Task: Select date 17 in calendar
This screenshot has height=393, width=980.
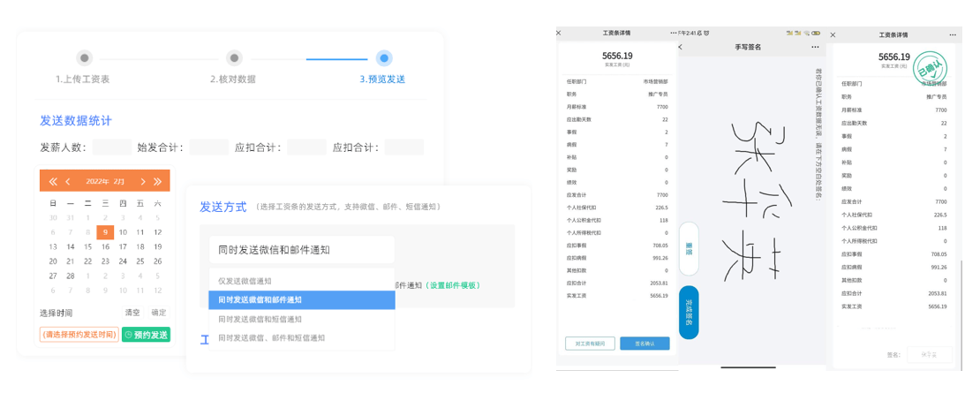Action: click(123, 246)
